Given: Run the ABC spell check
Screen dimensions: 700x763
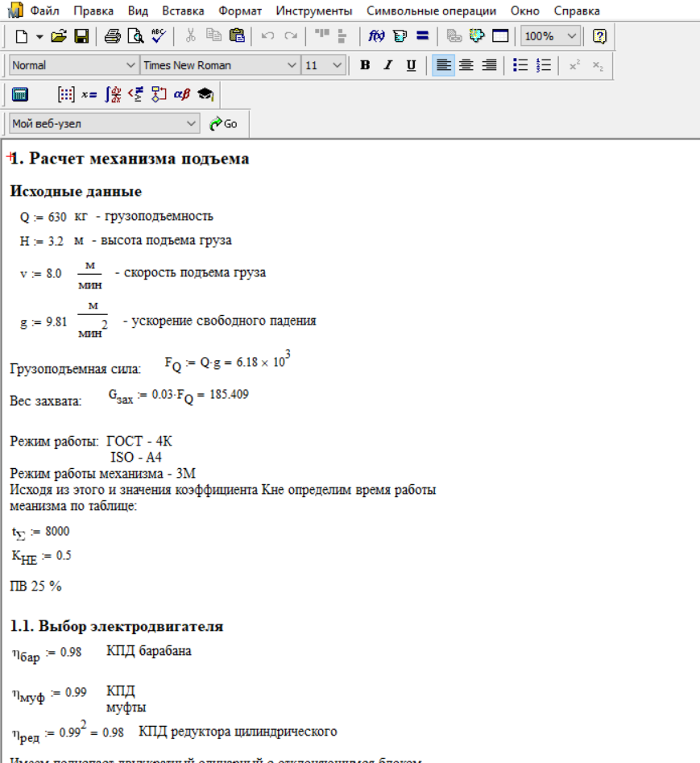Looking at the screenshot, I should [159, 36].
